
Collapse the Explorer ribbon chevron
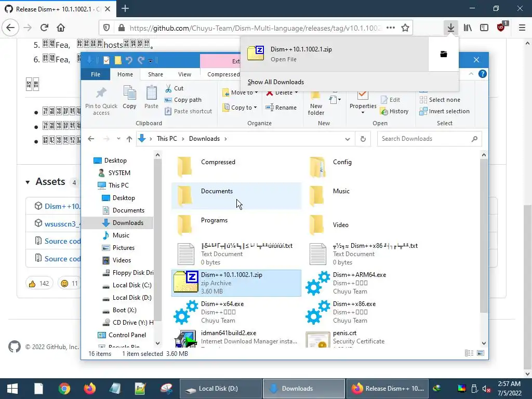click(471, 74)
